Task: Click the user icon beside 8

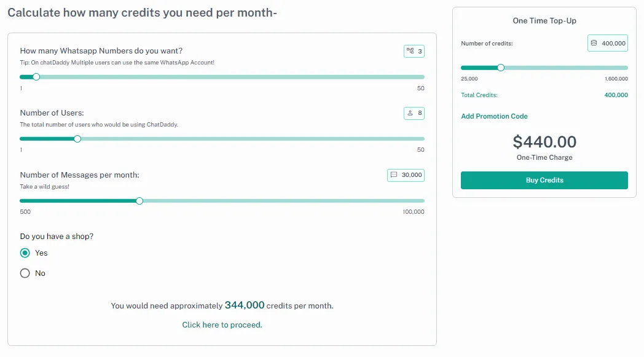Action: pyautogui.click(x=410, y=113)
